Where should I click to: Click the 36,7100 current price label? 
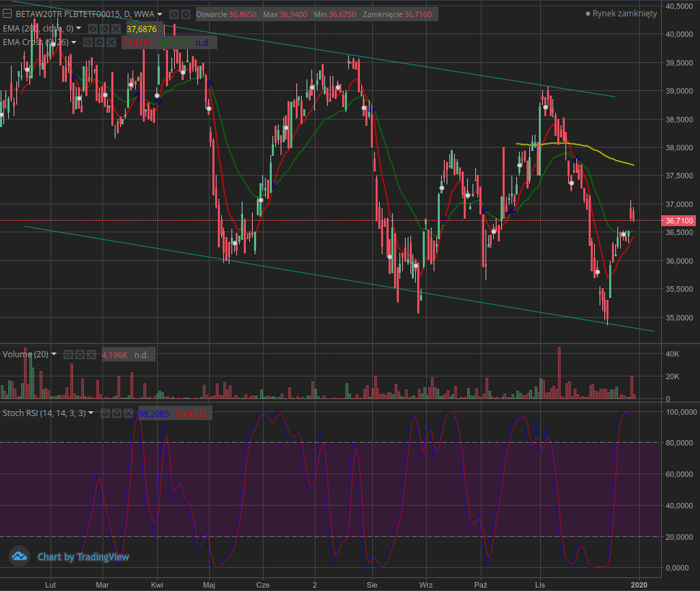(x=678, y=221)
